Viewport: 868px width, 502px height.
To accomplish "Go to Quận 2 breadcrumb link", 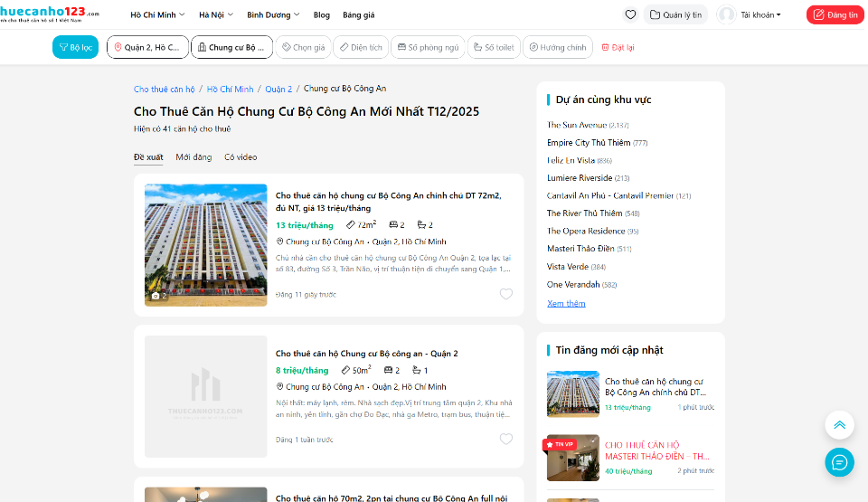I will (278, 90).
